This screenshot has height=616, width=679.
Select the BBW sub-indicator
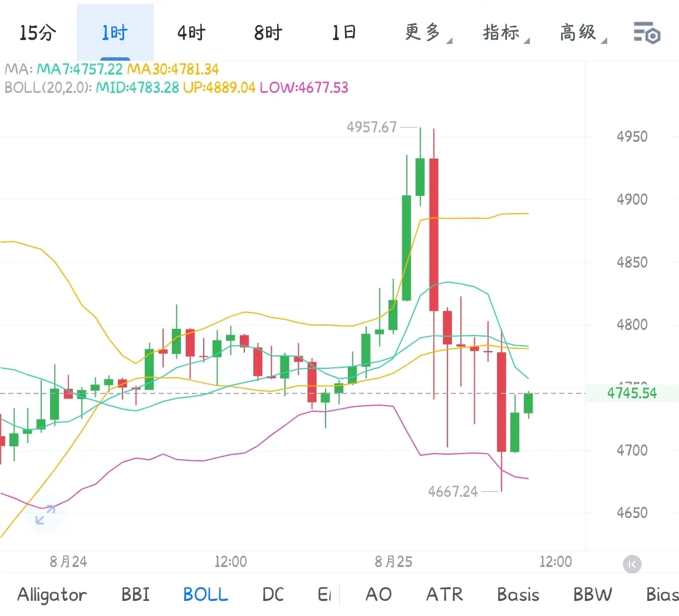pyautogui.click(x=593, y=594)
